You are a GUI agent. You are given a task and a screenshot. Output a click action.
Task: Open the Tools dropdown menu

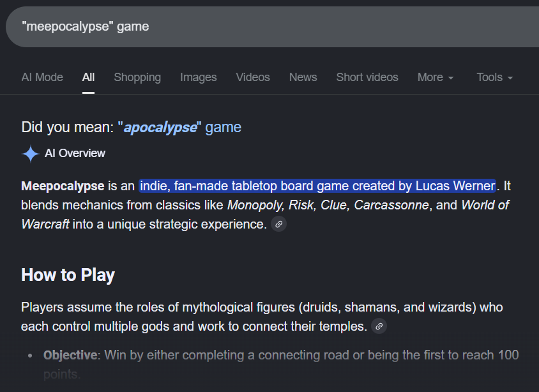[495, 77]
